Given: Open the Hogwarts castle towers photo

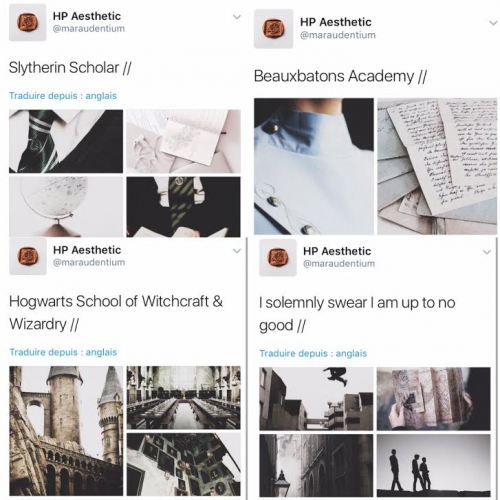Looking at the screenshot, I should (x=66, y=431).
